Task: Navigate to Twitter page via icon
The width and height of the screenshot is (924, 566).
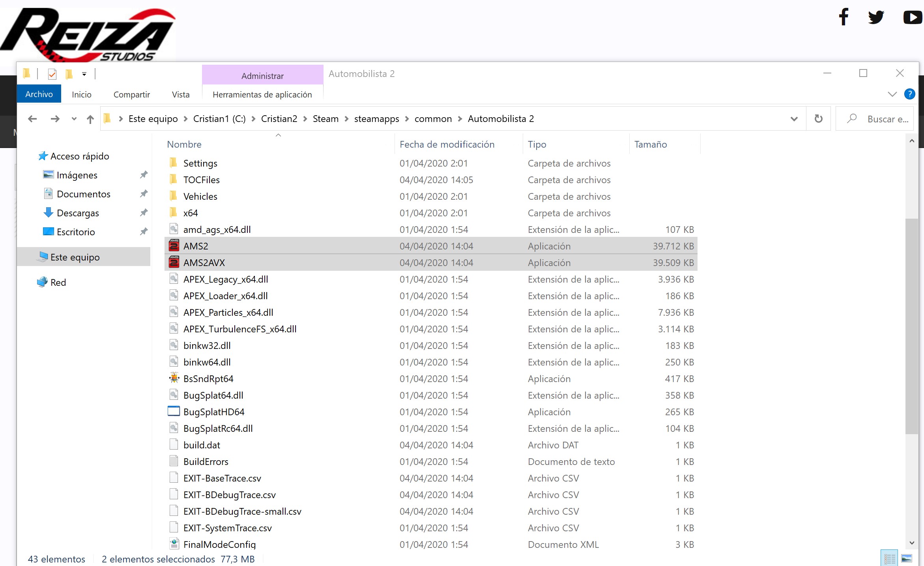Action: pyautogui.click(x=876, y=16)
